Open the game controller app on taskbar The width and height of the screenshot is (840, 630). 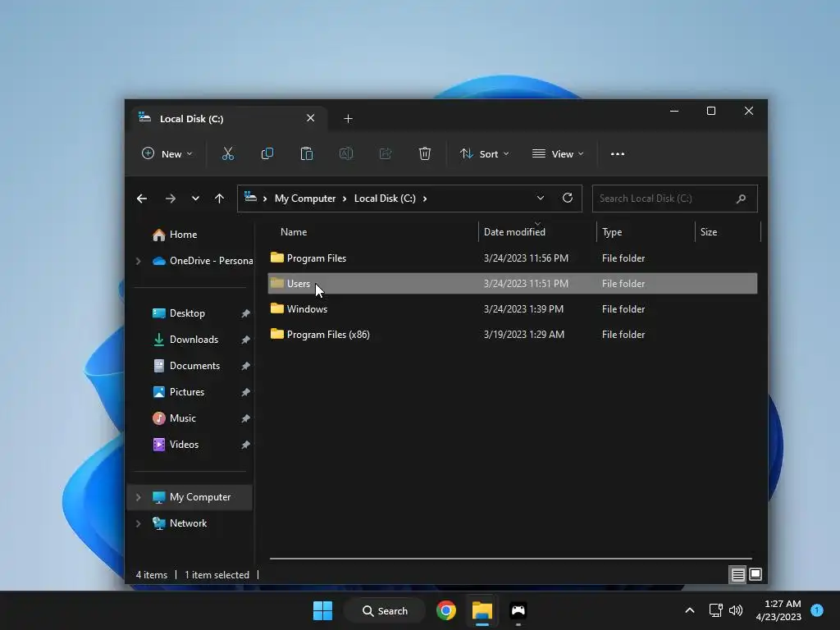click(x=518, y=610)
